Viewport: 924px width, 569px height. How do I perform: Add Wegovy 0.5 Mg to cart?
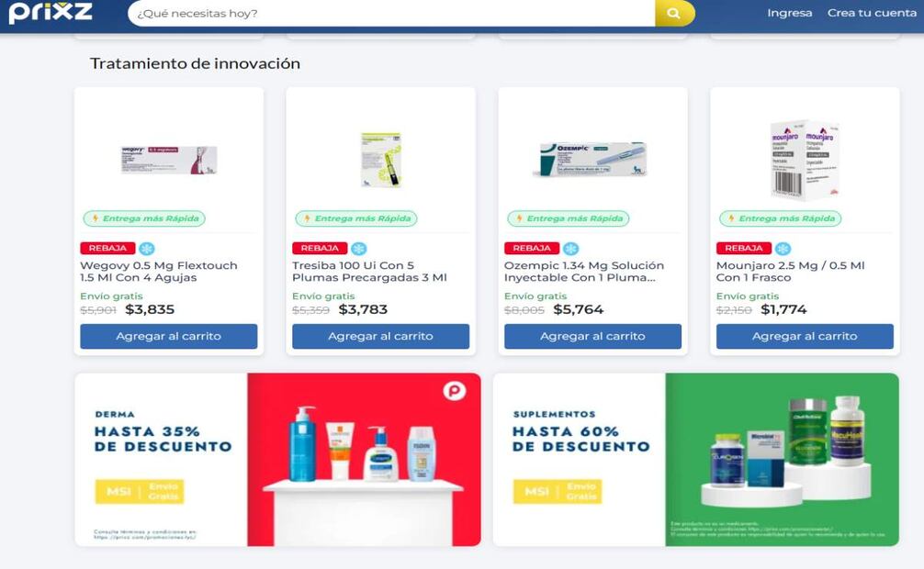168,336
